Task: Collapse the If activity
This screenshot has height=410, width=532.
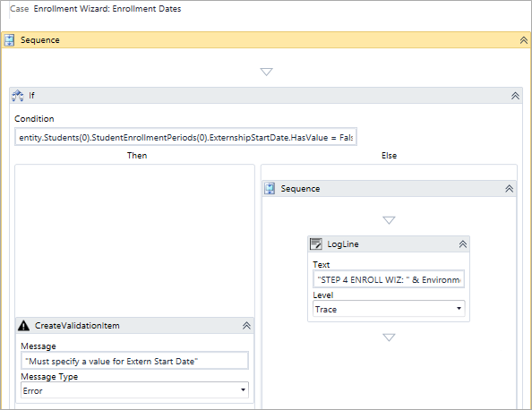Action: click(x=515, y=96)
